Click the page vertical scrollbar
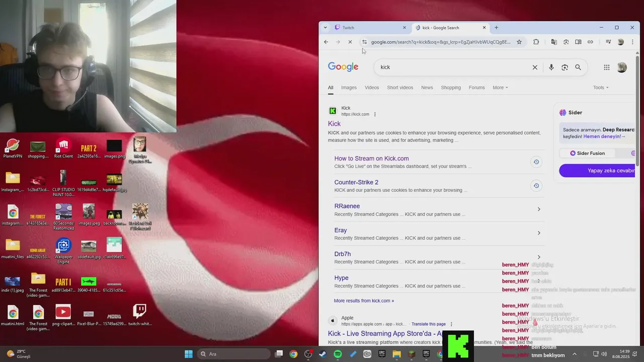This screenshot has height=362, width=644. pos(637,111)
